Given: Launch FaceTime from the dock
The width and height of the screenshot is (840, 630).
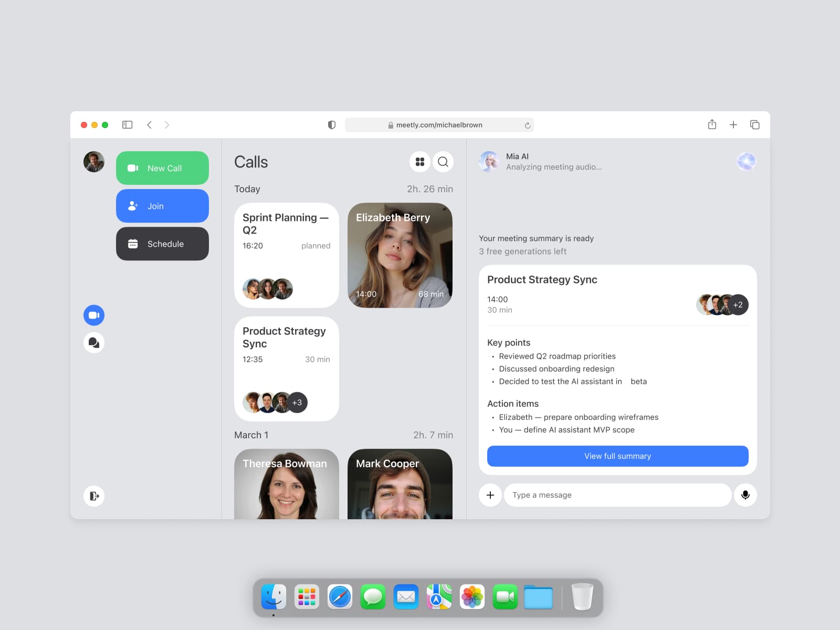Looking at the screenshot, I should tap(505, 597).
